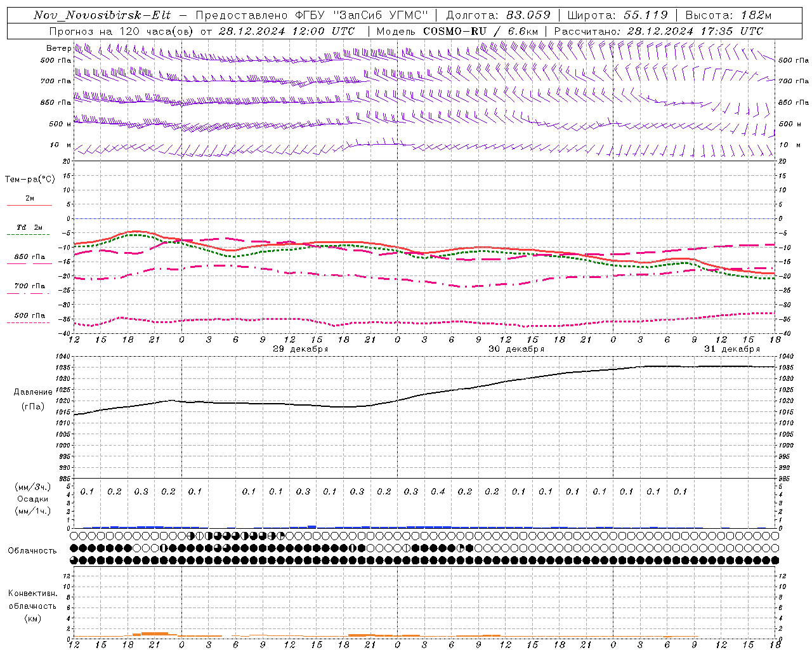Screen dimensions: 812x650
Task: Click the 'Облачность' cloud cover label
Action: point(32,550)
